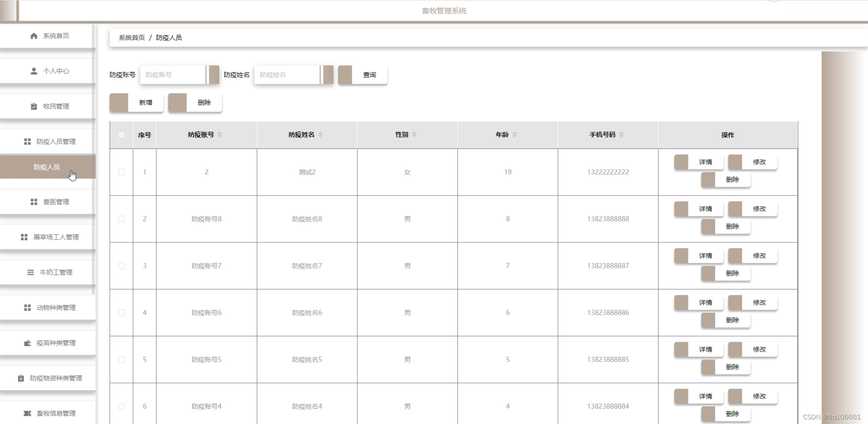The image size is (868, 424).
Task: Click the grid icon beside 动物种类管理
Action: tap(27, 307)
